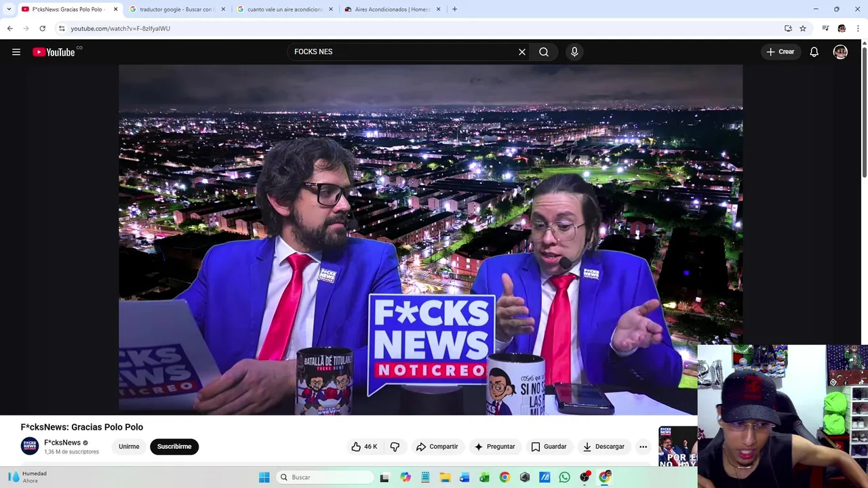868x488 pixels.
Task: Save video with Guardar button
Action: point(549,447)
